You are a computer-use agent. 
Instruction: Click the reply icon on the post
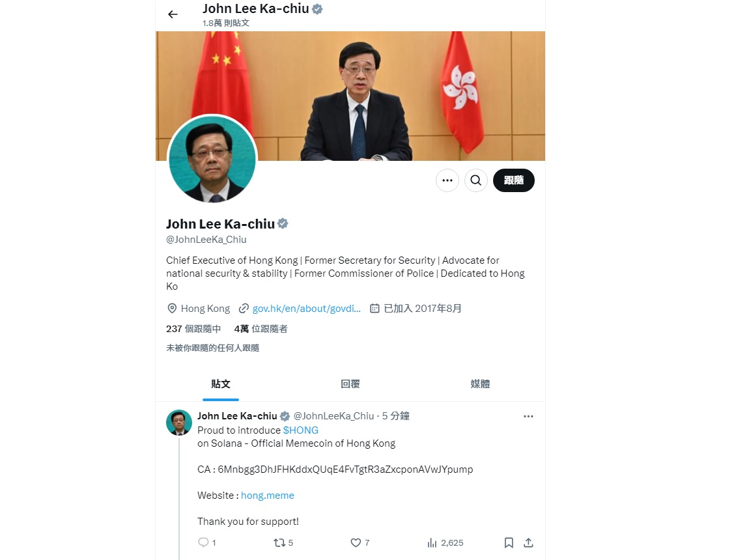point(203,542)
